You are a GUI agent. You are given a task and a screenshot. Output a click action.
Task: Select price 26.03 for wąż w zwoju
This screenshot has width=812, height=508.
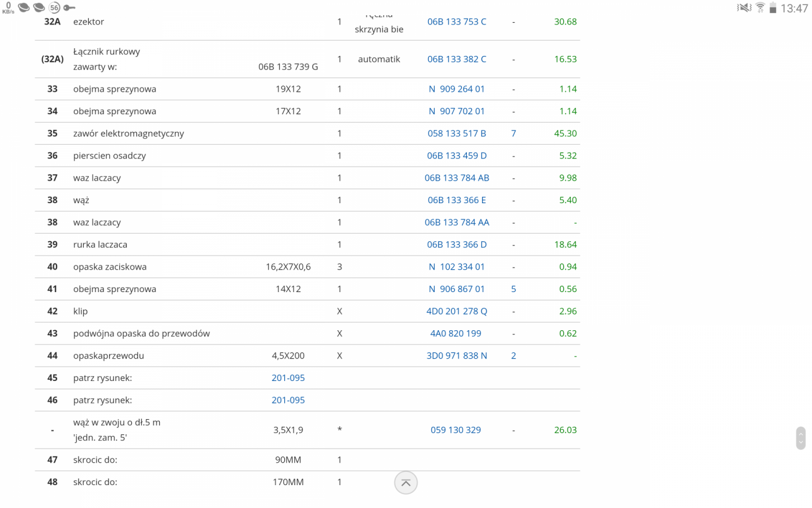coord(565,430)
